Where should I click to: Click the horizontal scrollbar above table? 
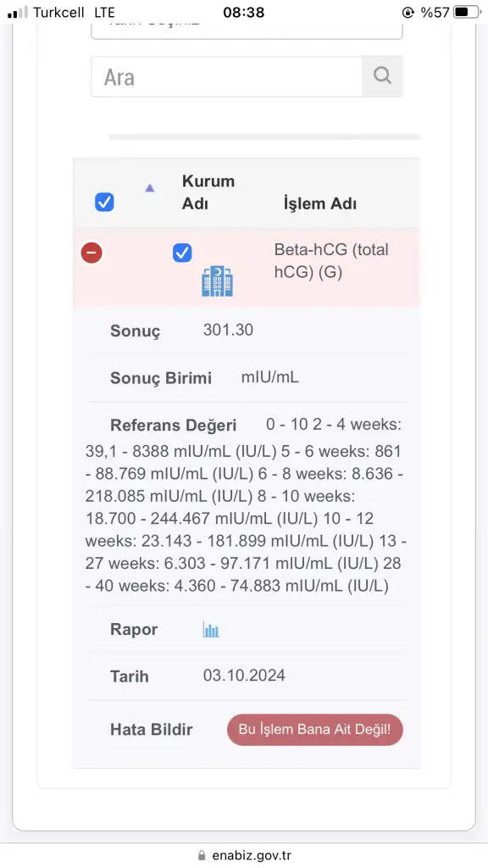click(x=264, y=136)
